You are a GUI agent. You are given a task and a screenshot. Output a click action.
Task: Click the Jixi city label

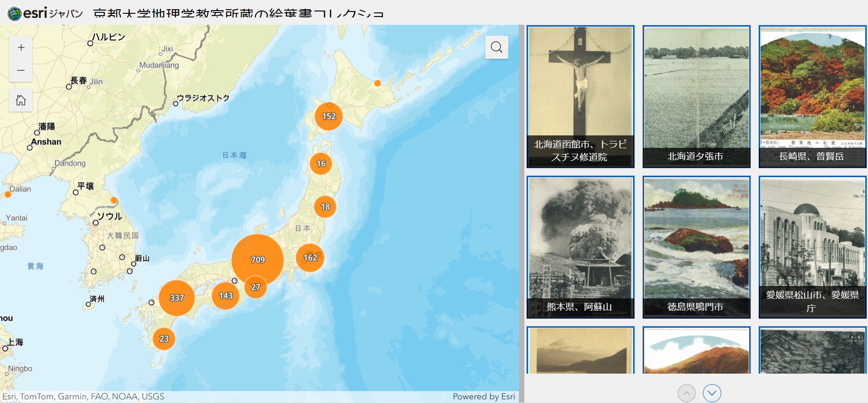[x=167, y=49]
